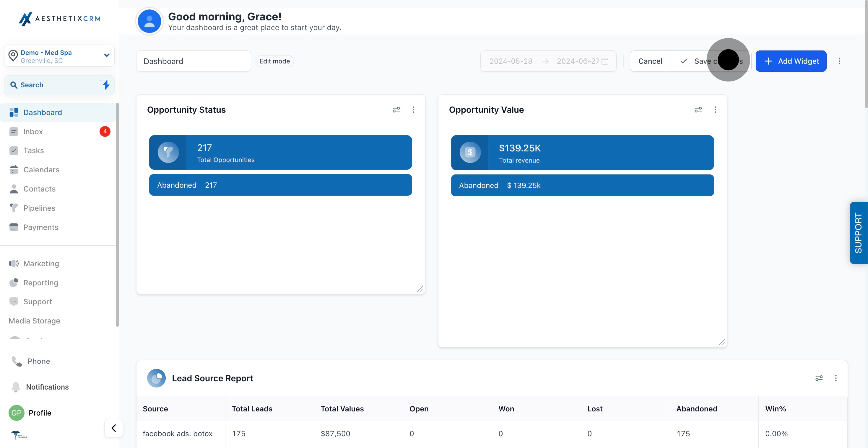Open the dashboard more options menu
Image resolution: width=868 pixels, height=448 pixels.
(839, 61)
